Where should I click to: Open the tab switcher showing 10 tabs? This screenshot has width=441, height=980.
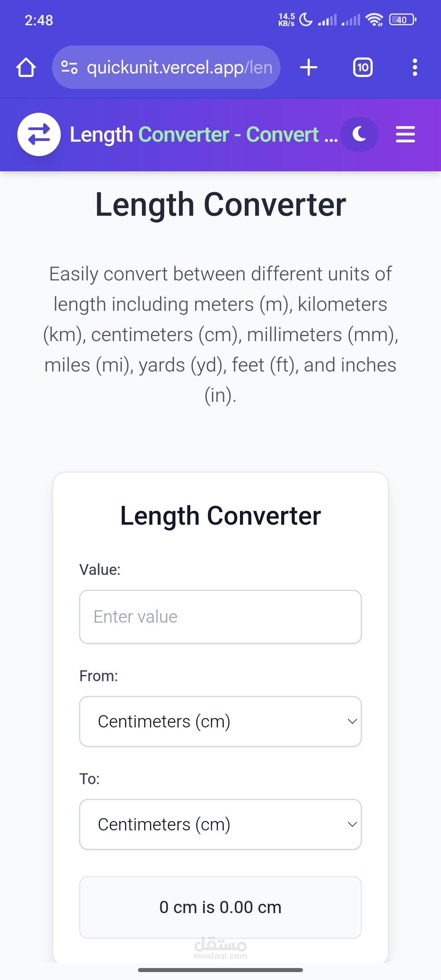click(363, 67)
